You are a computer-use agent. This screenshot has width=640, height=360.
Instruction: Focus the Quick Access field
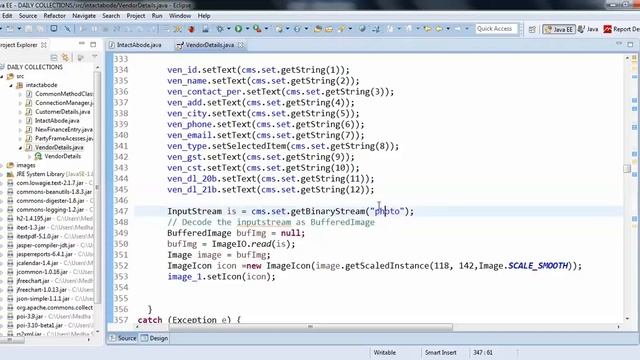pyautogui.click(x=496, y=29)
